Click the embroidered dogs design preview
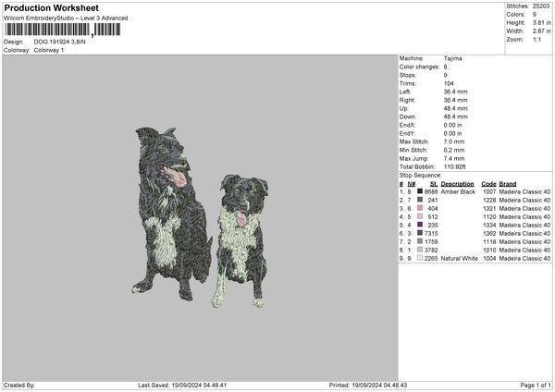This screenshot has height=392, width=555. [x=201, y=217]
